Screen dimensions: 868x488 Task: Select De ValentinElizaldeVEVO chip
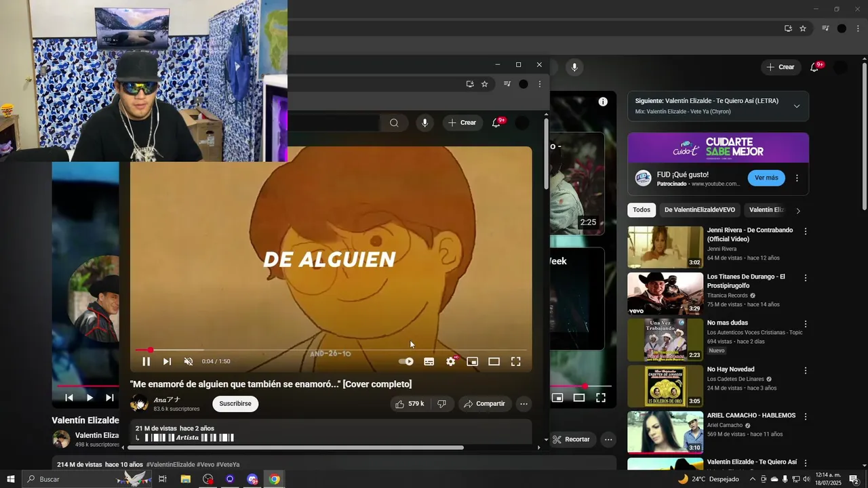[700, 210]
